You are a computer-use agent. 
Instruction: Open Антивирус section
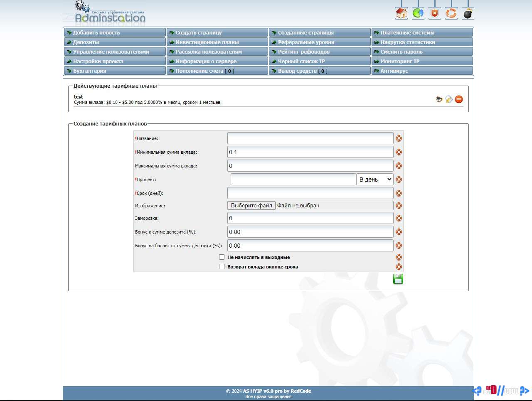click(422, 71)
